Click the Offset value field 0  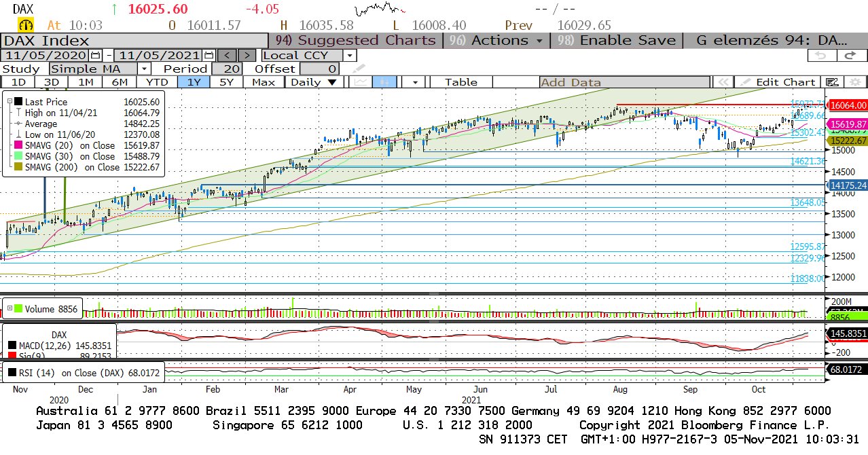(319, 69)
